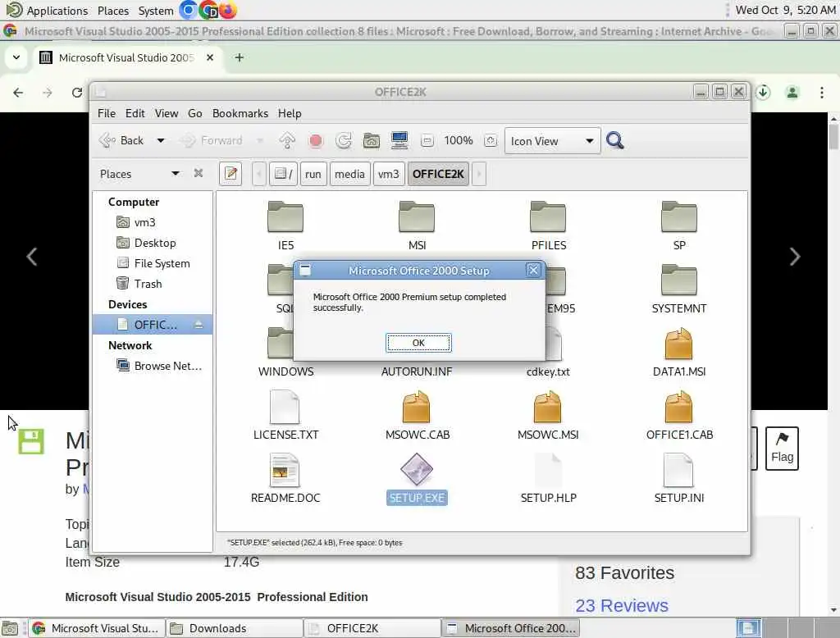The height and width of the screenshot is (638, 840).
Task: Click the zoom in button
Action: 491,141
